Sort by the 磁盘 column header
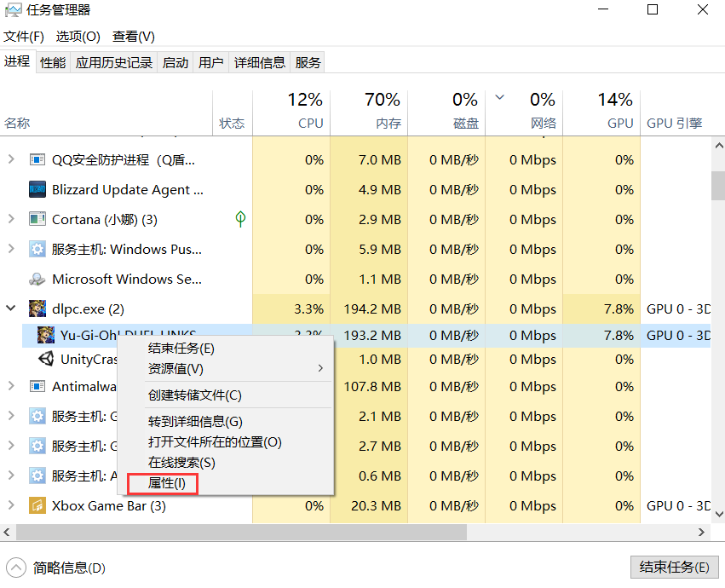This screenshot has width=725, height=588. [446, 112]
